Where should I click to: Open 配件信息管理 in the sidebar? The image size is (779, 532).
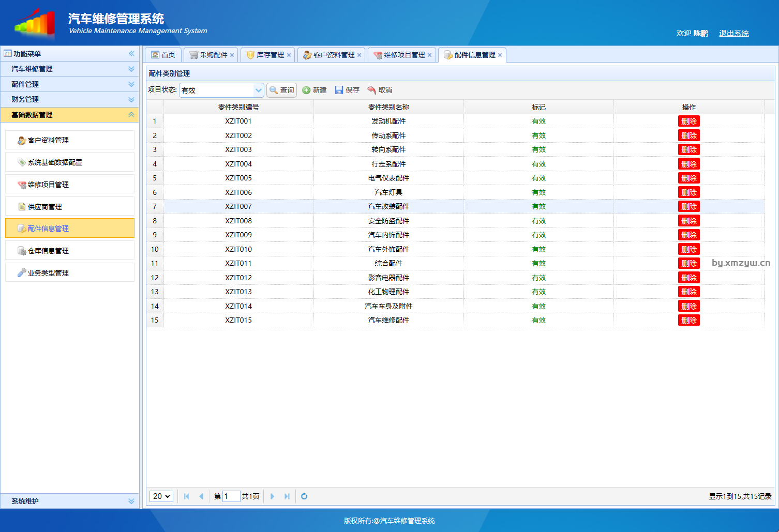pyautogui.click(x=70, y=229)
